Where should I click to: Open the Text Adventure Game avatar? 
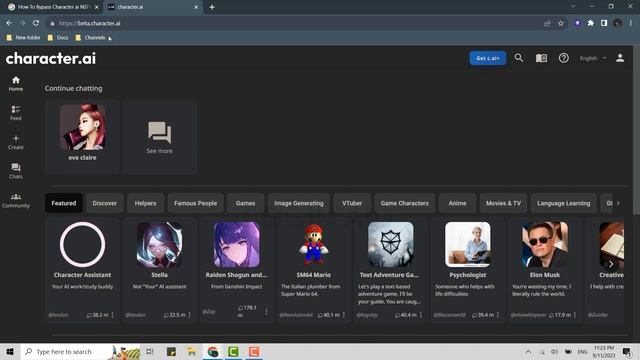[x=391, y=244]
